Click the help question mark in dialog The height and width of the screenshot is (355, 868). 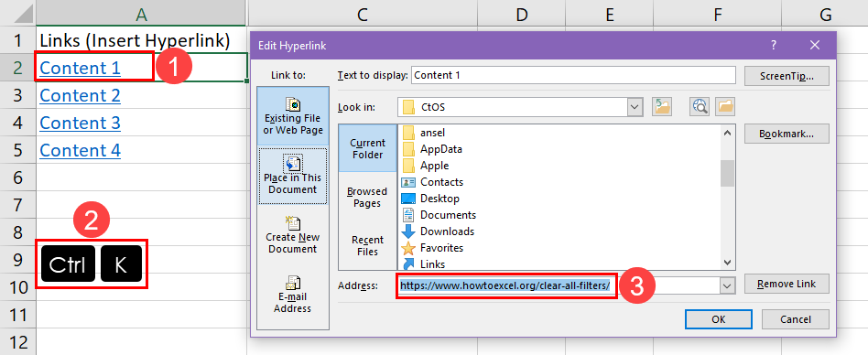click(x=774, y=46)
